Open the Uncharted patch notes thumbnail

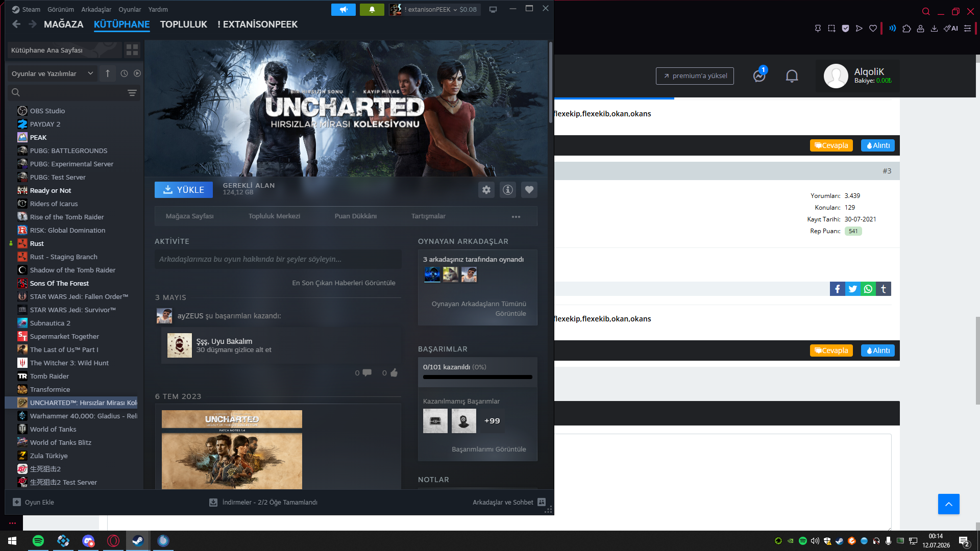click(x=232, y=450)
